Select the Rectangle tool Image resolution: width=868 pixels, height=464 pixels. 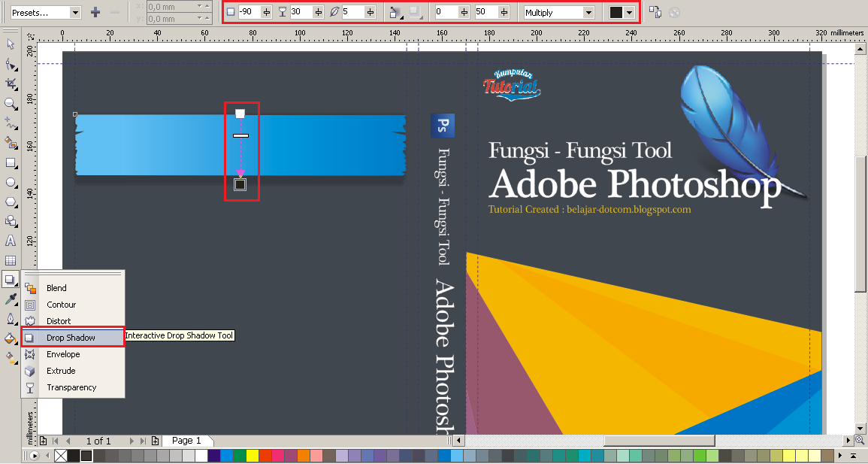11,162
